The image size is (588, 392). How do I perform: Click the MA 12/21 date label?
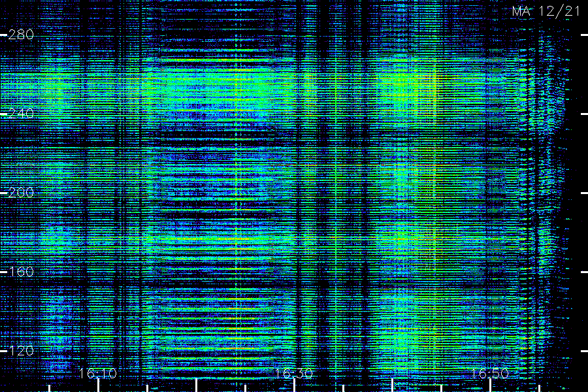click(x=546, y=11)
